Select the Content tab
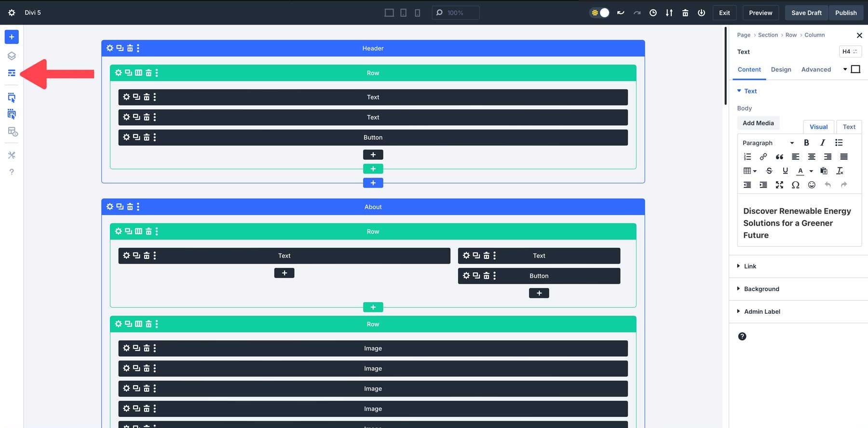868x428 pixels. coord(749,69)
